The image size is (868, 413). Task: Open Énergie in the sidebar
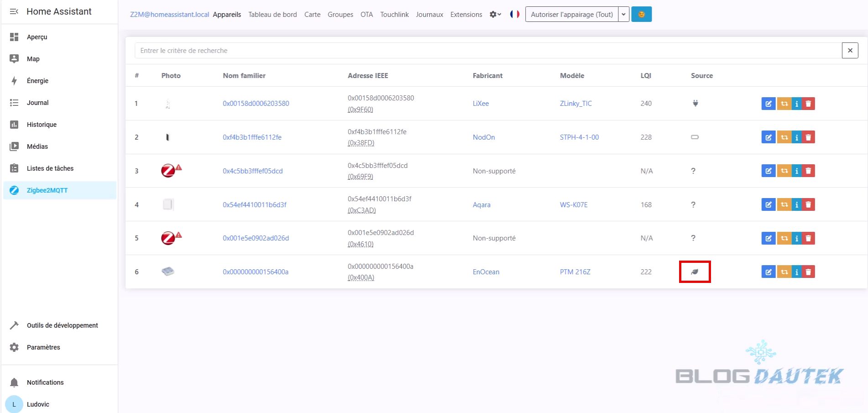37,81
